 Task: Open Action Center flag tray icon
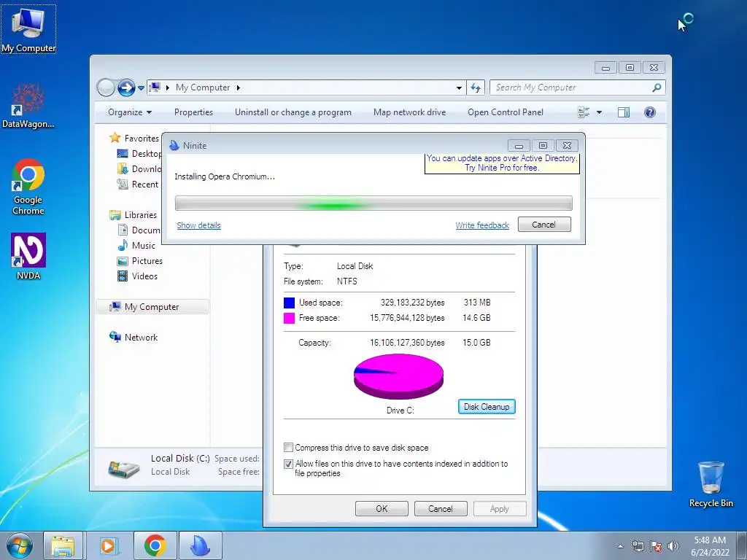tap(656, 546)
